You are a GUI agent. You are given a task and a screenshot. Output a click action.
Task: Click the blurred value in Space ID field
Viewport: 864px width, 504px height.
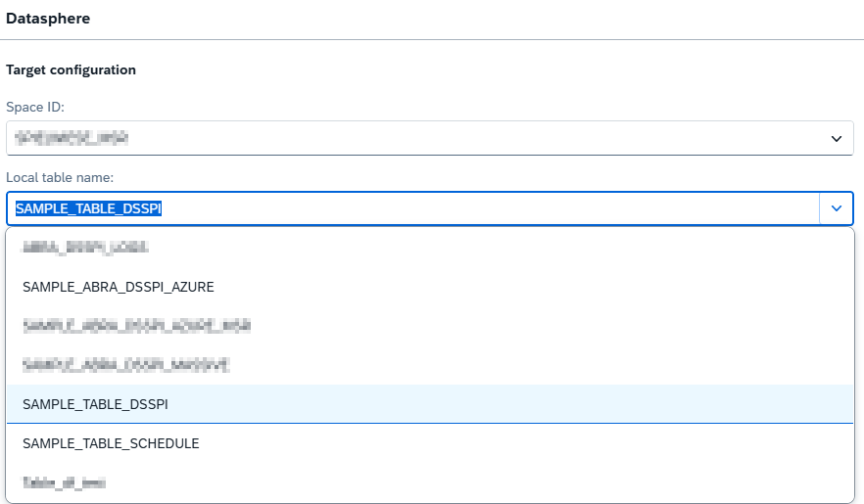[73, 139]
